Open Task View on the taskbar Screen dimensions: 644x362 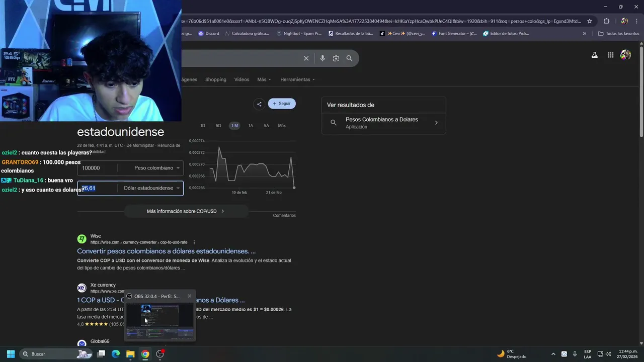point(101,354)
